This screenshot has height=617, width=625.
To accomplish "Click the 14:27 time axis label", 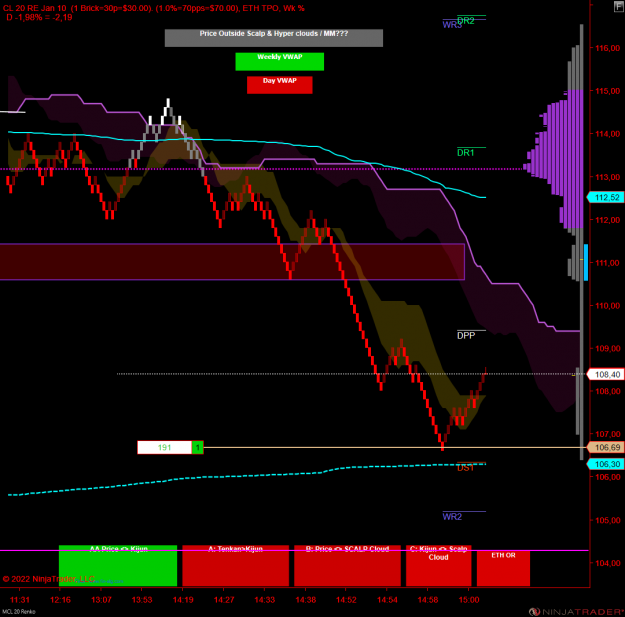I will tap(224, 600).
